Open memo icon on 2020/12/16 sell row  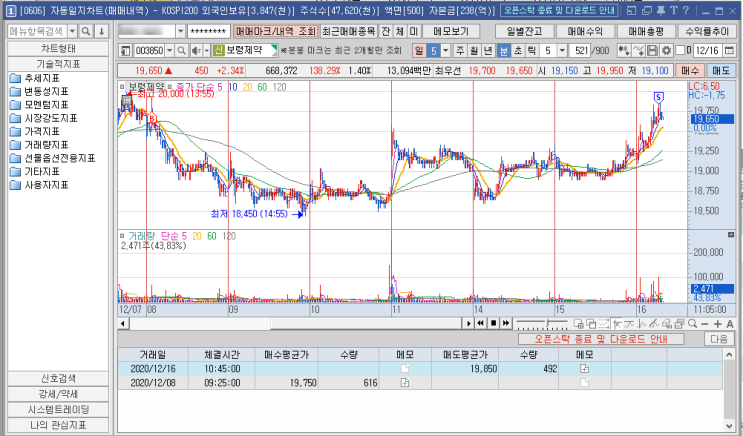pos(584,369)
